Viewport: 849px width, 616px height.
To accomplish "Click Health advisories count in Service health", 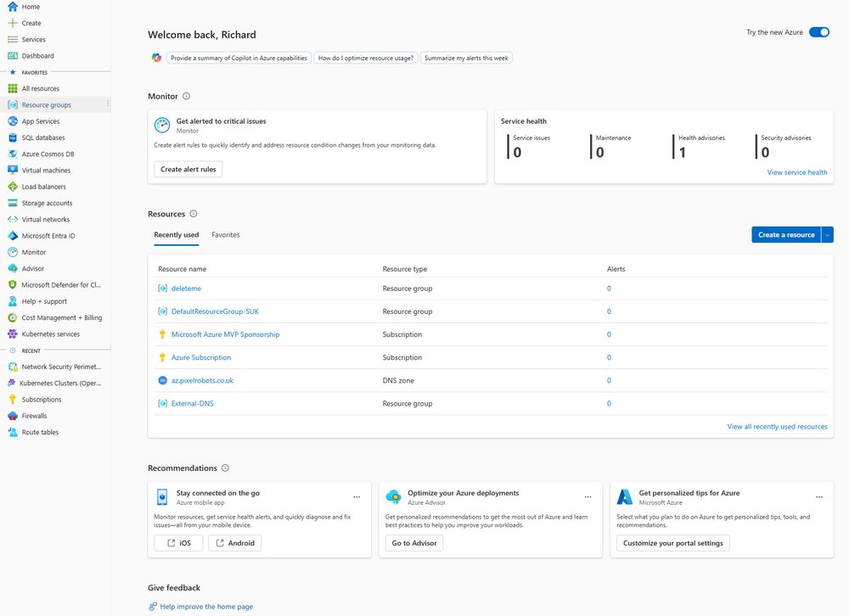I will [x=683, y=153].
